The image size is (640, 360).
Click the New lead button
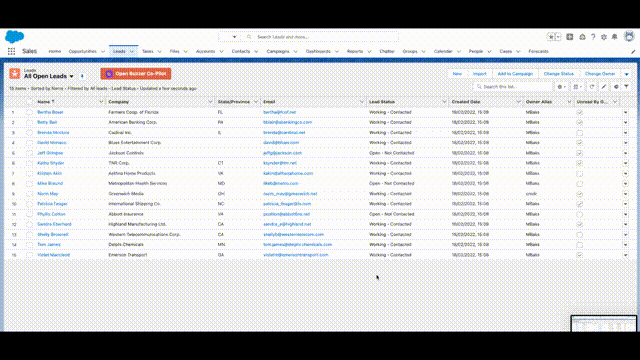click(457, 74)
